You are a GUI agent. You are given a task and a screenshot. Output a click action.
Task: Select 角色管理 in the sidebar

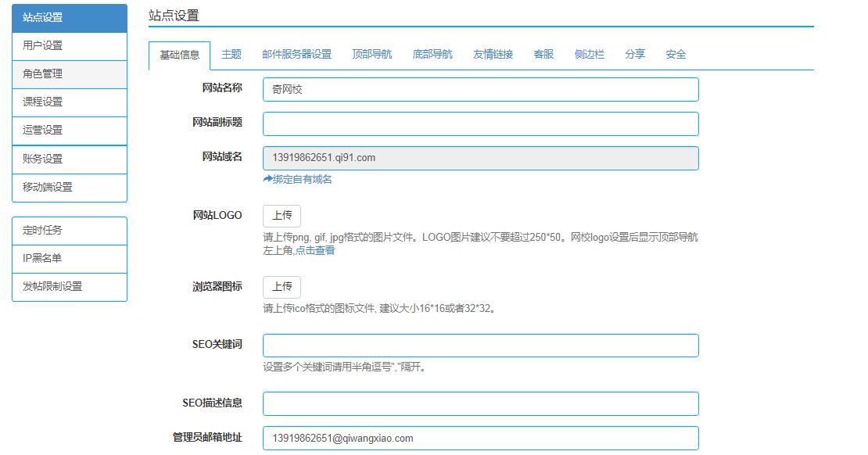(69, 74)
